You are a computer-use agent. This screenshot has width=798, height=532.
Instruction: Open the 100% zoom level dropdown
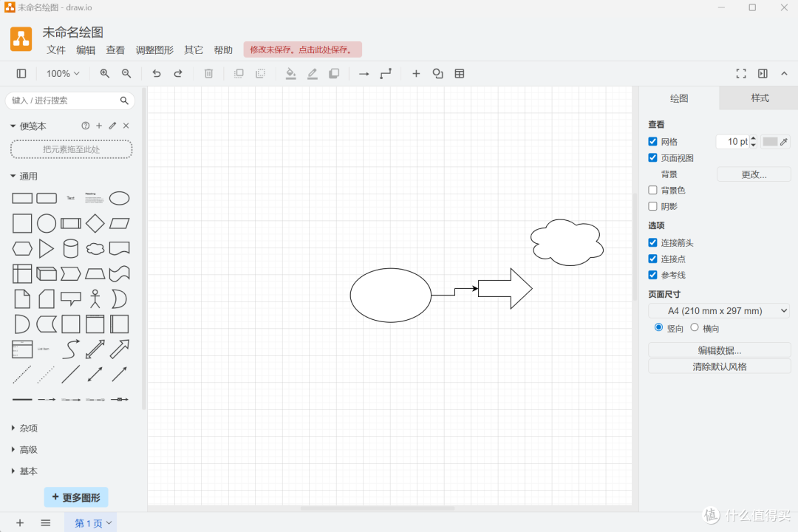click(63, 74)
